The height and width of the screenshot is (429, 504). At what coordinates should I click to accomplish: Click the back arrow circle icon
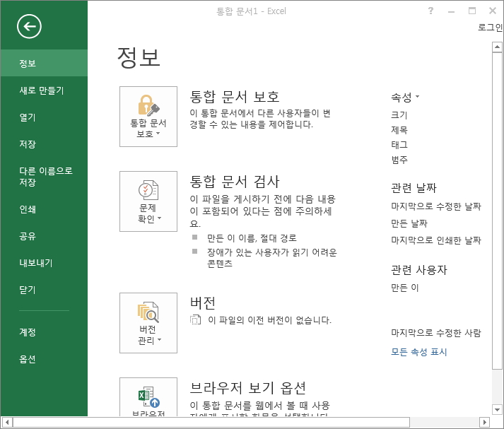[x=29, y=26]
